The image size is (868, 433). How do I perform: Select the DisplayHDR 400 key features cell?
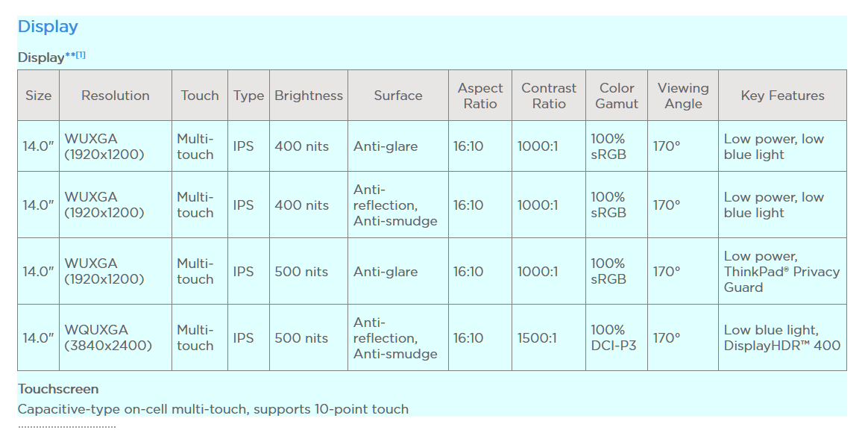[x=782, y=337]
